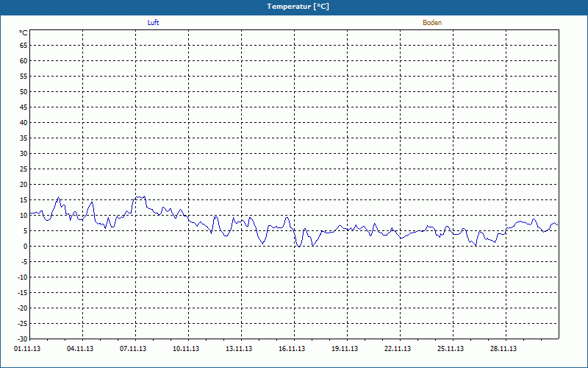
Task: Click the -10 y-axis value
Action: 23,277
